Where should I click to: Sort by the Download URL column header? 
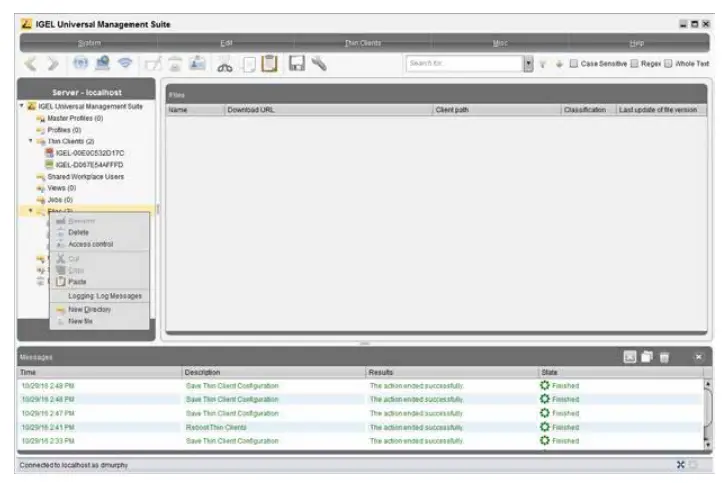328,109
